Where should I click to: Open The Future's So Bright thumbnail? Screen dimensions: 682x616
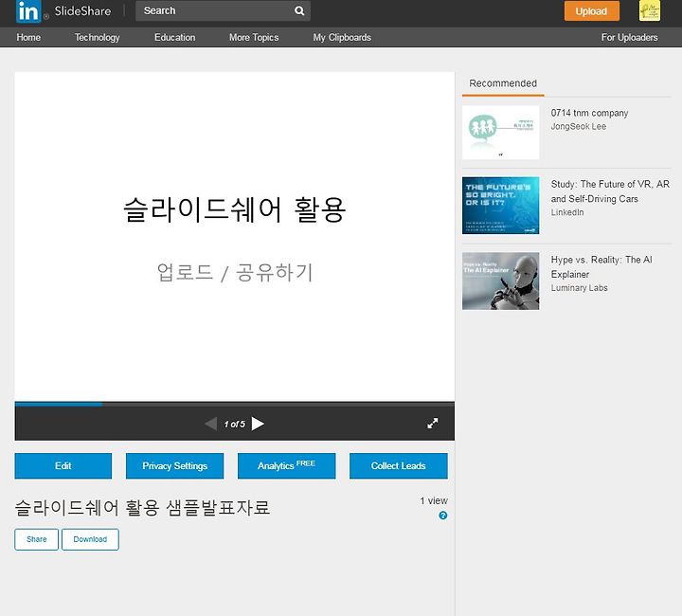(x=501, y=206)
